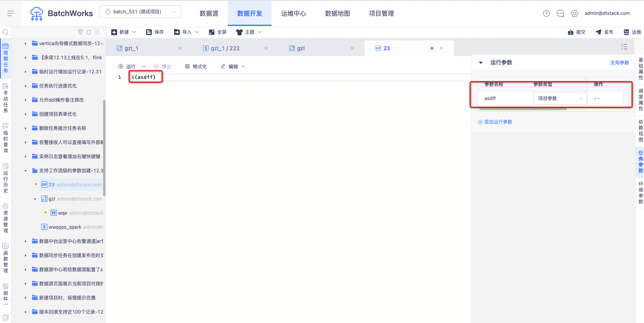Click the tab list icon at right
The width and height of the screenshot is (644, 323).
[624, 47]
